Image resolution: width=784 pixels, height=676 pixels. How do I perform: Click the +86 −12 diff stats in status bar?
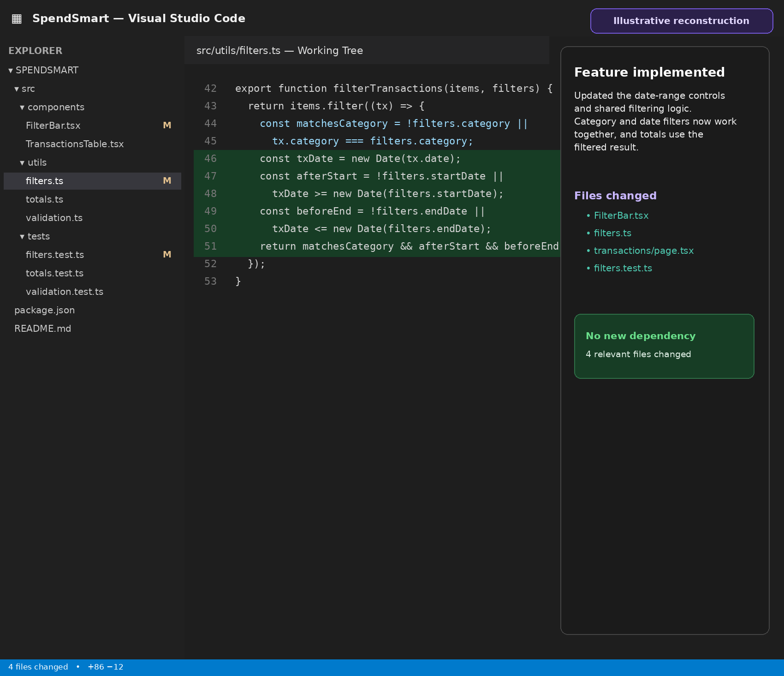[105, 667]
